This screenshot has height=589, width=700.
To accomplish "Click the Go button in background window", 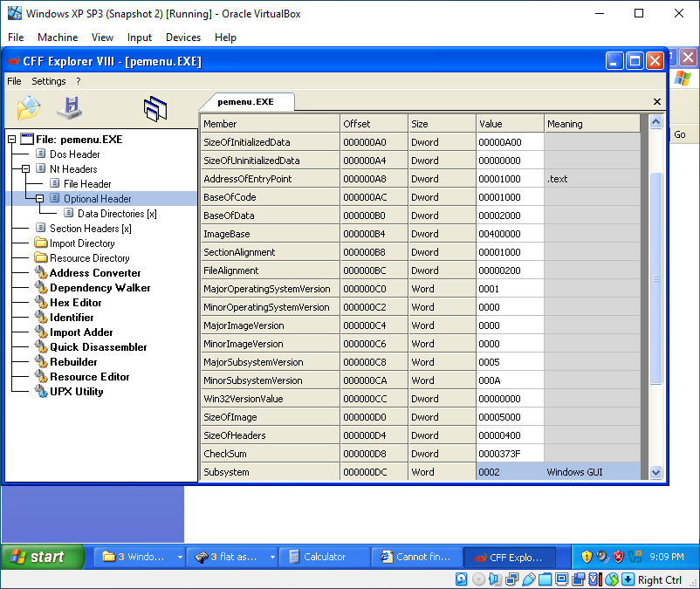I will pos(680,134).
